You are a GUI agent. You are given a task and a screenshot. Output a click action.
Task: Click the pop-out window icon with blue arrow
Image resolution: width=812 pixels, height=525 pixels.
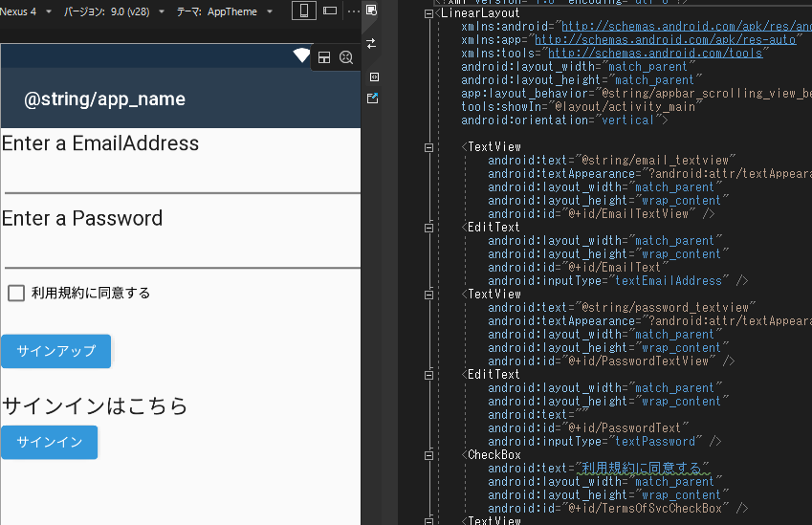tap(372, 98)
